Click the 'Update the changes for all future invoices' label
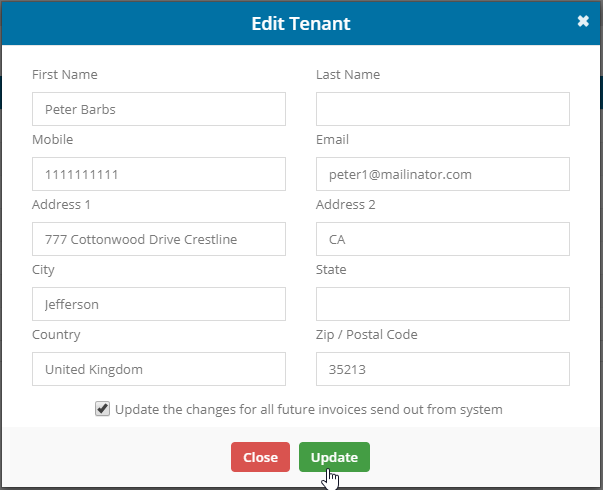Screen dimensions: 603x490 tap(308, 409)
